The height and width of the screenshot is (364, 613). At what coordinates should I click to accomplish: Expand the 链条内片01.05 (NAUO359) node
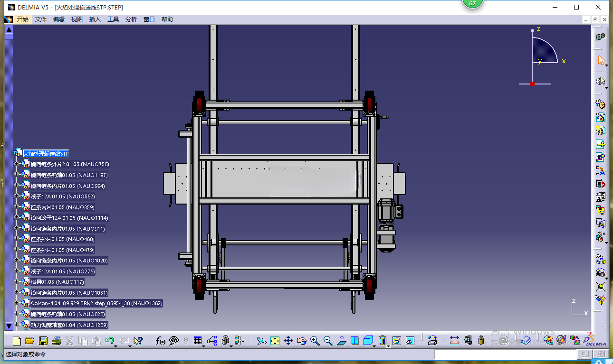(17, 207)
